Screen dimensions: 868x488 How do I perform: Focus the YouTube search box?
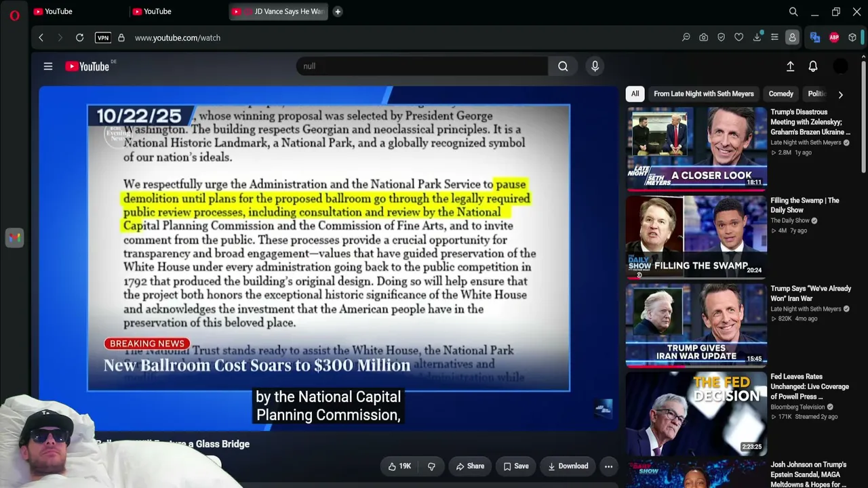pyautogui.click(x=422, y=66)
